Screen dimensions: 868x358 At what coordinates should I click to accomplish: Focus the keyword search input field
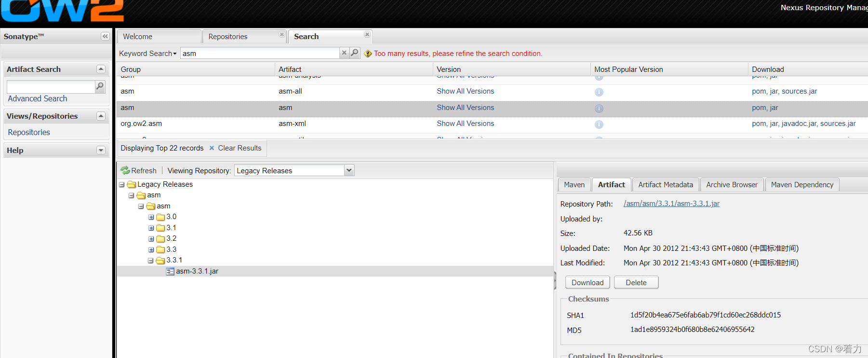[260, 53]
